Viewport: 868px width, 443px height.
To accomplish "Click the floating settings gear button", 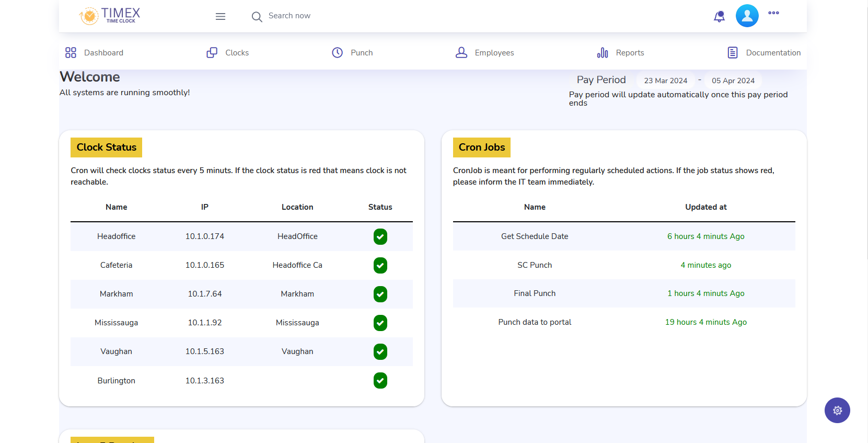I will pyautogui.click(x=837, y=411).
